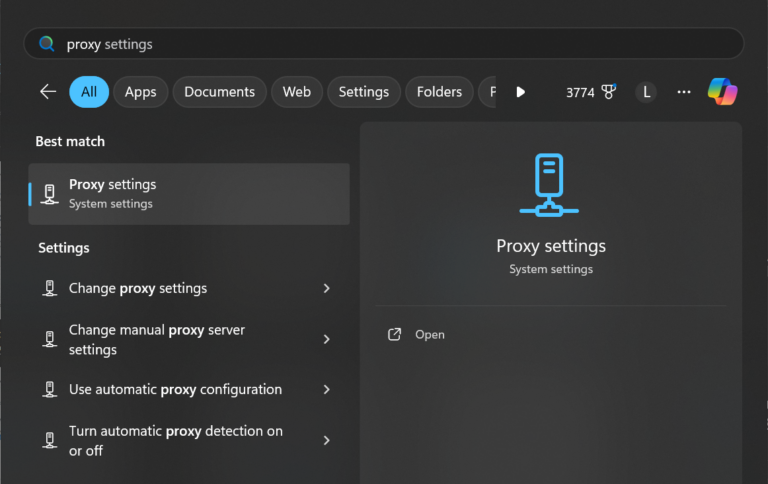Click the search magnifier icon
The height and width of the screenshot is (484, 768).
point(46,44)
